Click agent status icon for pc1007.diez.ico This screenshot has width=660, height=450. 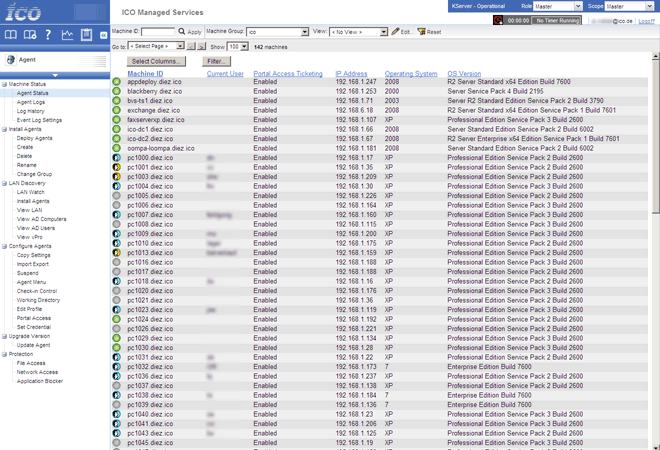(117, 215)
